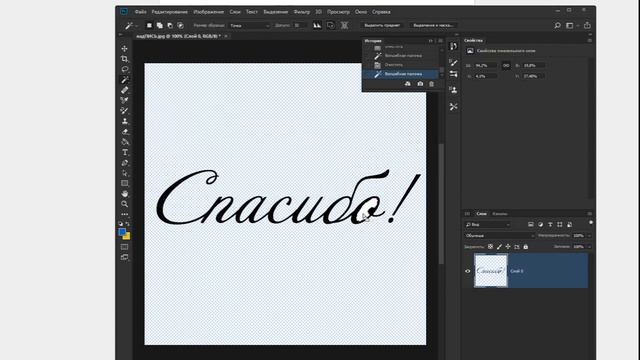
Task: Select the Move tool
Action: pos(124,49)
